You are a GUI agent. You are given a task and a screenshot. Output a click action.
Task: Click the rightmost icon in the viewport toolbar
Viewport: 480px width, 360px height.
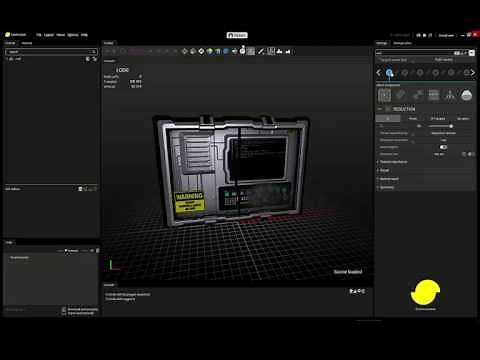[x=288, y=51]
